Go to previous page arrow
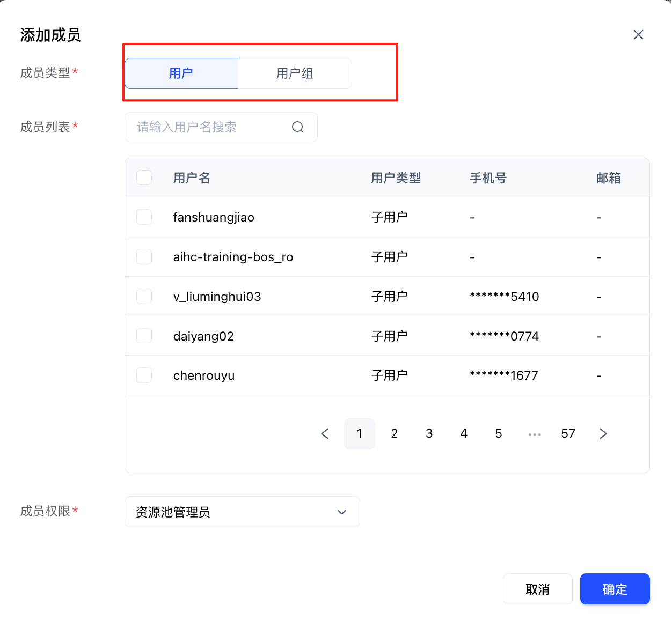 325,434
